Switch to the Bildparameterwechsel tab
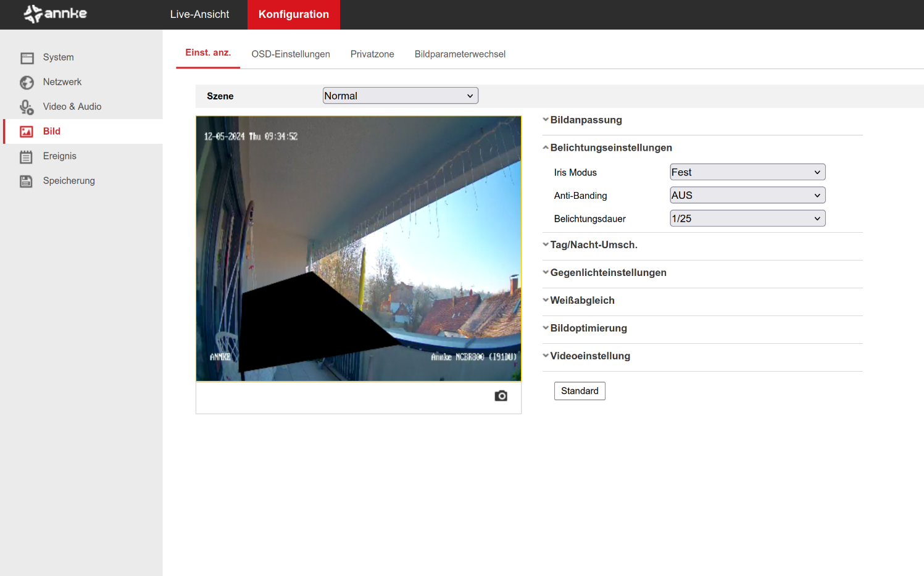The height and width of the screenshot is (576, 924). tap(460, 54)
